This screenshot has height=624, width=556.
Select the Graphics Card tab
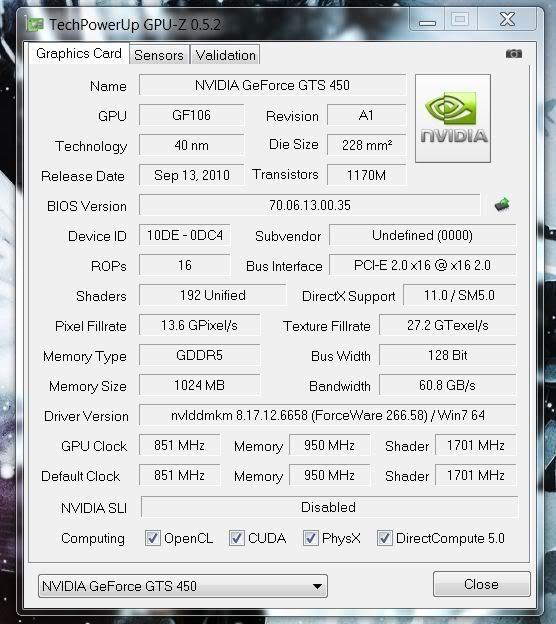(x=79, y=53)
